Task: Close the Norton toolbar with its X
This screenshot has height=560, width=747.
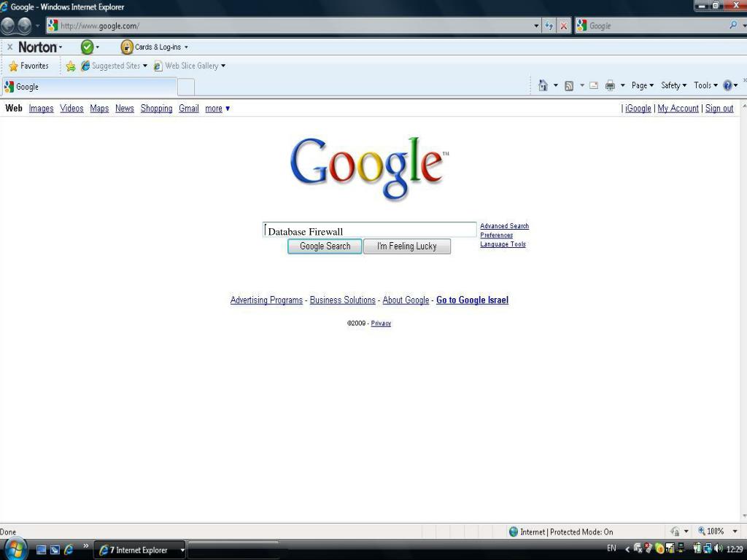Action: coord(9,47)
